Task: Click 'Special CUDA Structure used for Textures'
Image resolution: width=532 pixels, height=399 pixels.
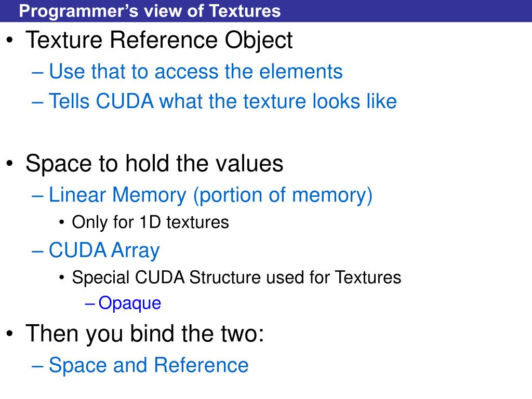Action: pos(236,277)
